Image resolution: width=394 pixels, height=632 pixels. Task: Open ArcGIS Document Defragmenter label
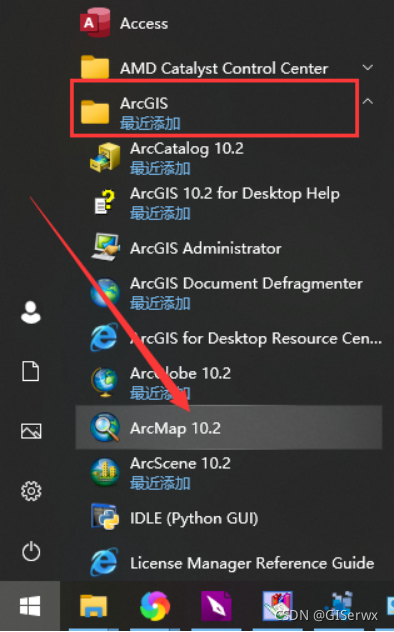tap(246, 283)
